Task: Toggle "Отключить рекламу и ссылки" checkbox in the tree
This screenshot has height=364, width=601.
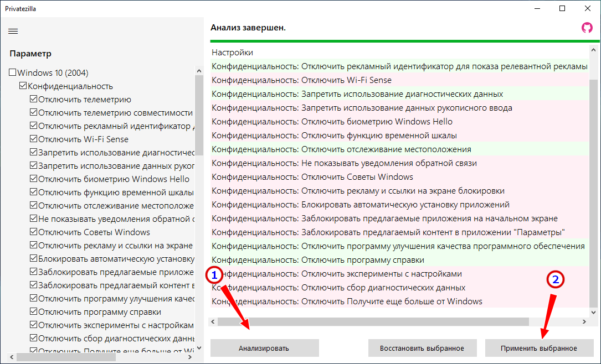Action: pos(33,245)
